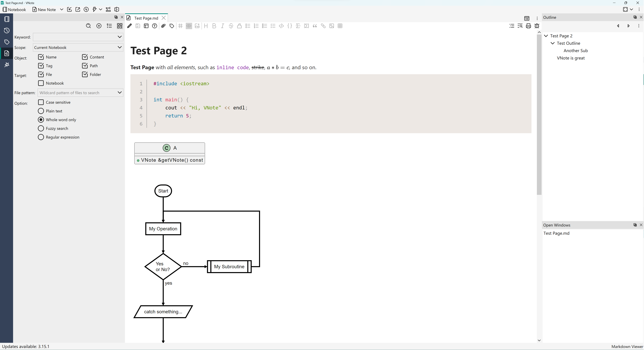Select the Fuzzy search radio option
644x350 pixels.
pyautogui.click(x=41, y=128)
